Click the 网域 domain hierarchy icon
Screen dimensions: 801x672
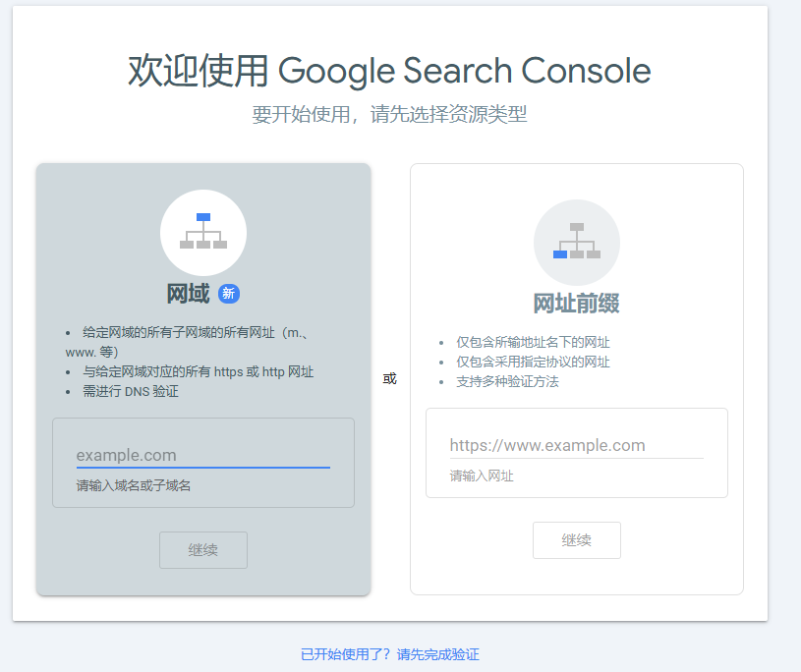203,232
